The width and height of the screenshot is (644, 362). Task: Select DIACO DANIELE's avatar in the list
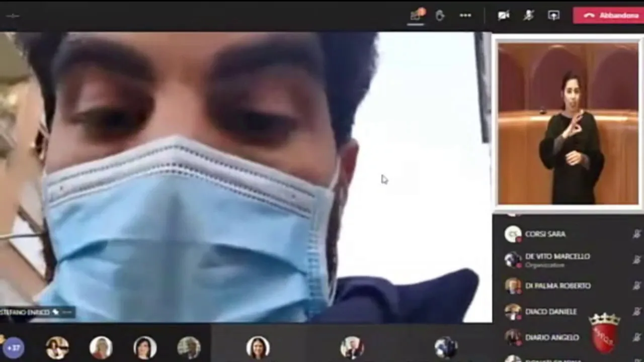point(513,312)
